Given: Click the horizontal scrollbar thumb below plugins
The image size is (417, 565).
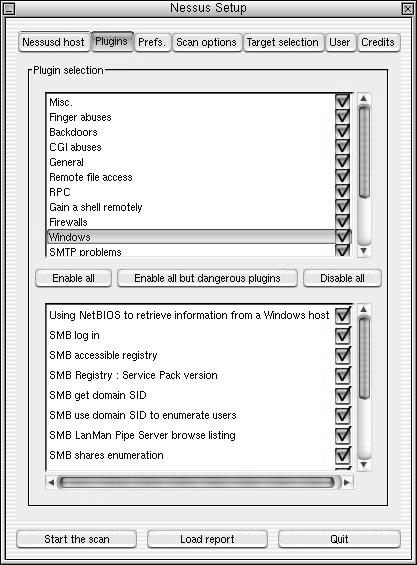Looking at the screenshot, I should pyautogui.click(x=197, y=482).
